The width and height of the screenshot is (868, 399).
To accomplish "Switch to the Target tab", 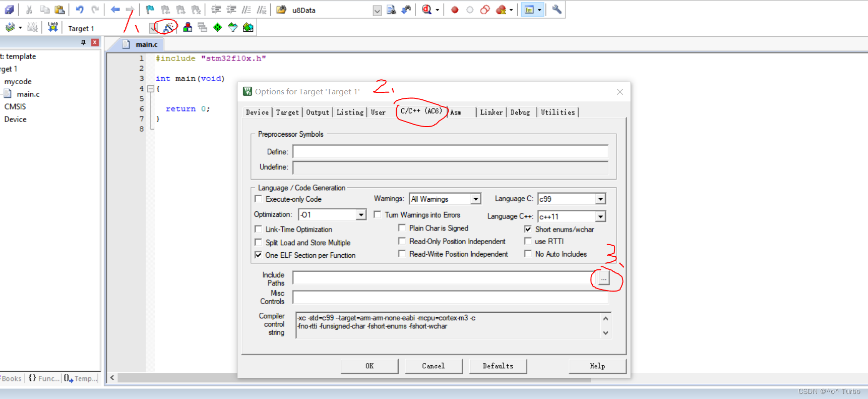I will click(287, 112).
